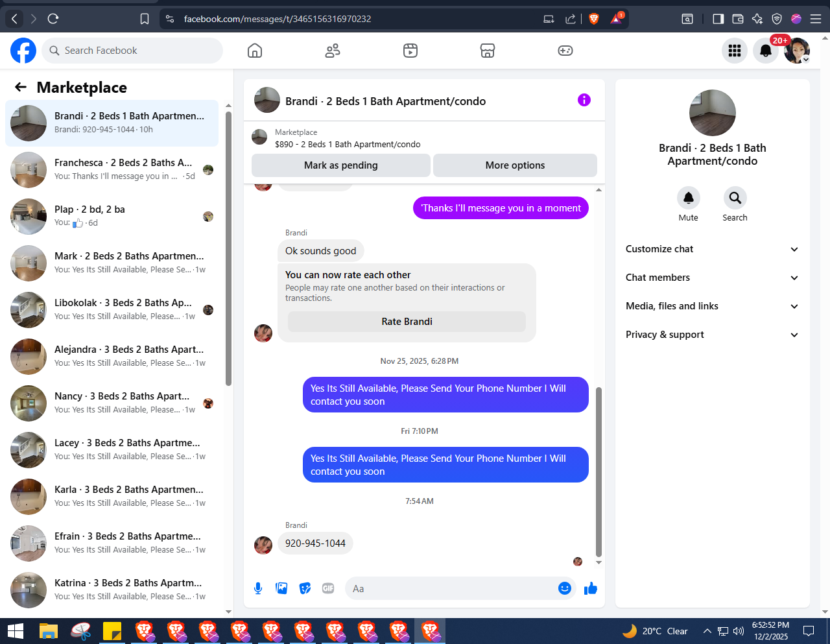Open the Gaming controller icon
Viewport: 830px width, 644px height.
565,51
